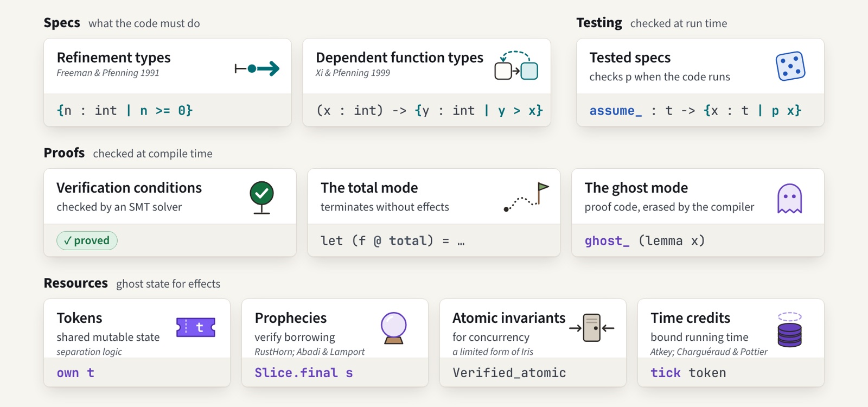The image size is (868, 407).
Task: Click the code 'own t'
Action: click(75, 373)
